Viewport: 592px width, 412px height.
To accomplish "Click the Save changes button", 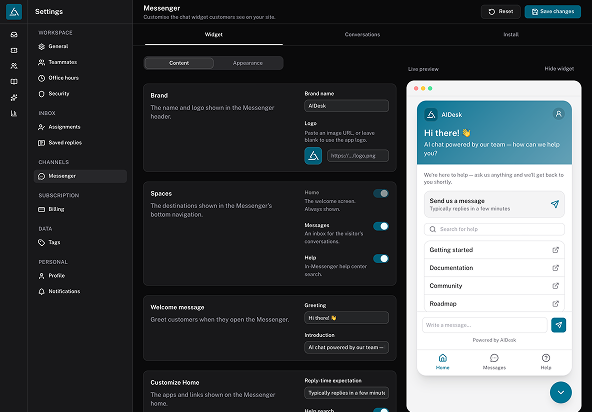I will pos(553,12).
